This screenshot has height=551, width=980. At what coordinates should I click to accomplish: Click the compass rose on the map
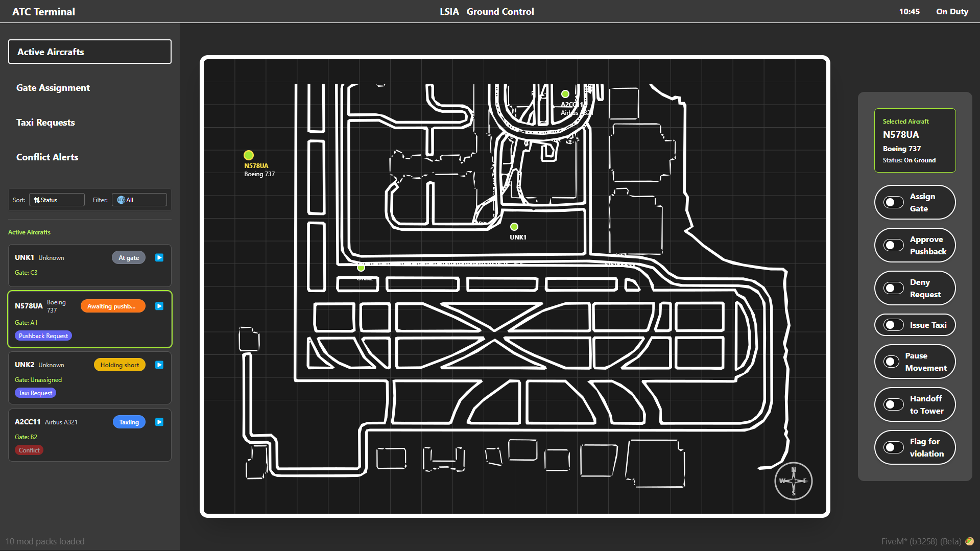coord(793,481)
